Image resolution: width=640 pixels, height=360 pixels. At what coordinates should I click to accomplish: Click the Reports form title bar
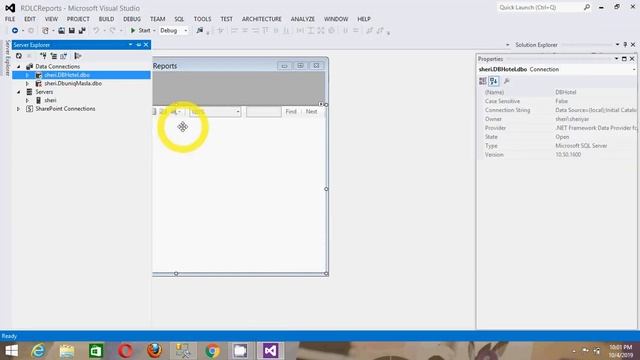click(239, 66)
